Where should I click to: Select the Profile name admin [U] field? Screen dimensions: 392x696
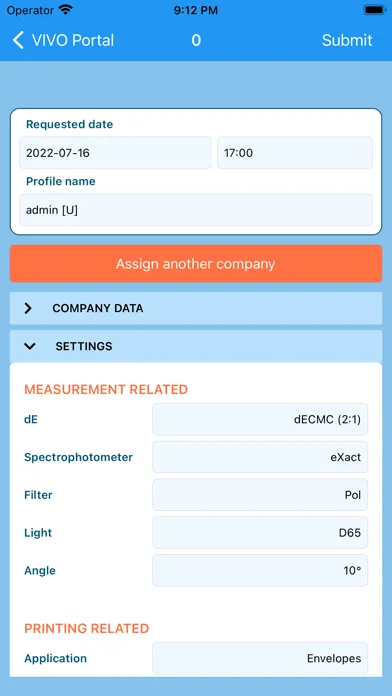196,210
